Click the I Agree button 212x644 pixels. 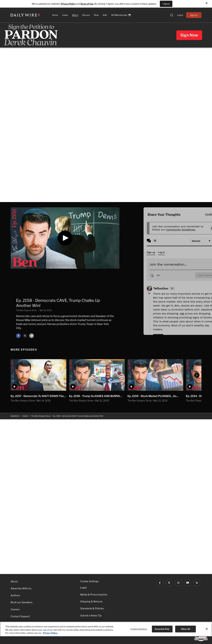pos(166,4)
